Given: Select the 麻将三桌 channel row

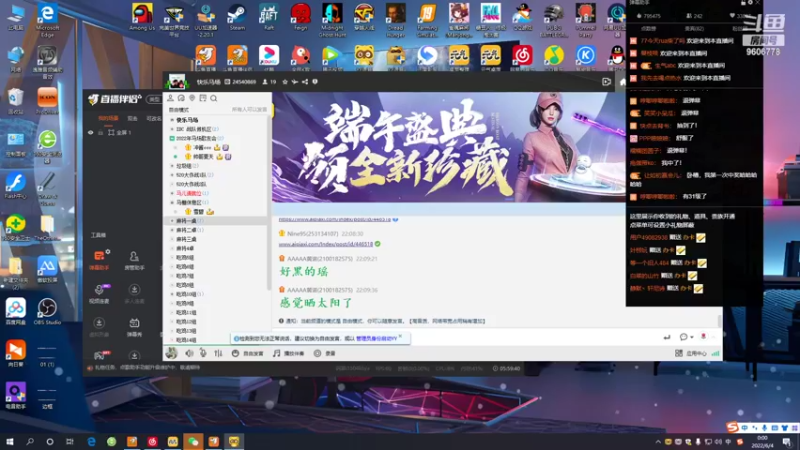Looking at the screenshot, I should [217, 239].
